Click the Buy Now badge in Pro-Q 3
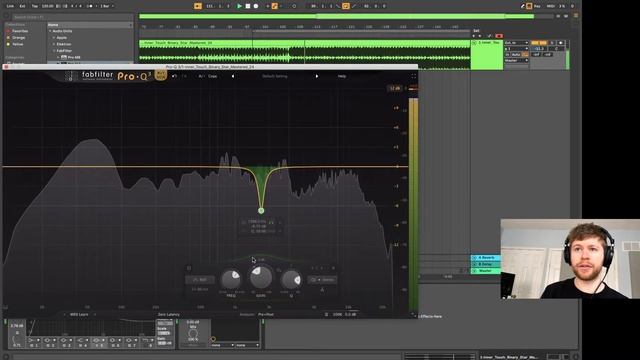 coord(161,75)
